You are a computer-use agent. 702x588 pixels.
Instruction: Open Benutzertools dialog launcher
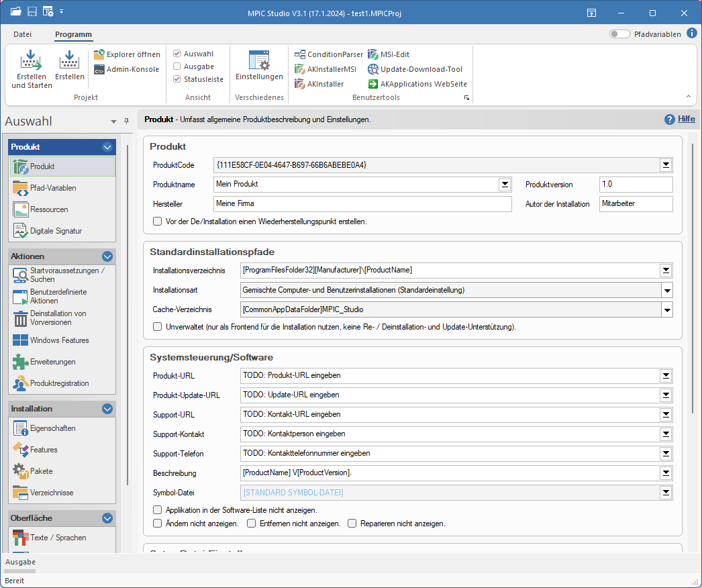(466, 97)
